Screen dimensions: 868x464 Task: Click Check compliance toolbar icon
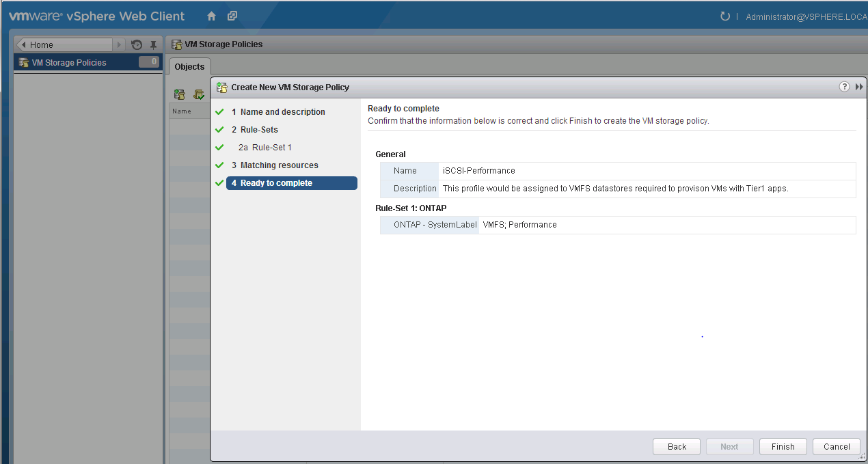pyautogui.click(x=199, y=94)
